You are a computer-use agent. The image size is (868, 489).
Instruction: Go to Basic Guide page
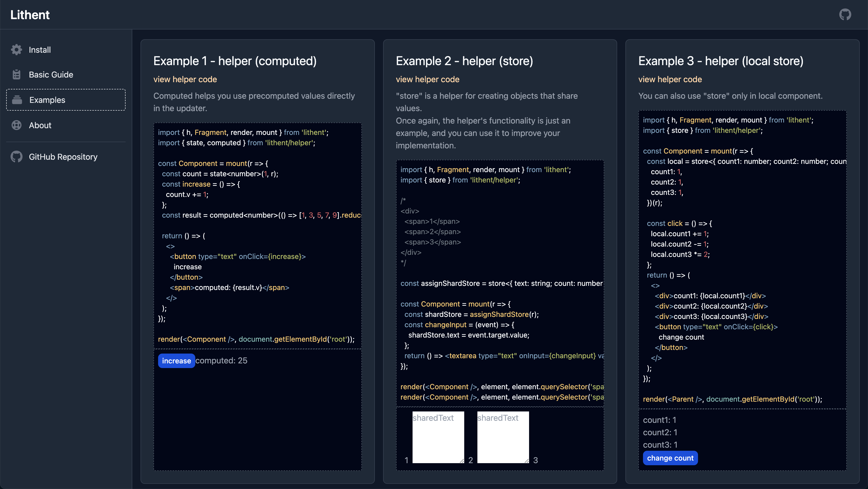coord(66,74)
